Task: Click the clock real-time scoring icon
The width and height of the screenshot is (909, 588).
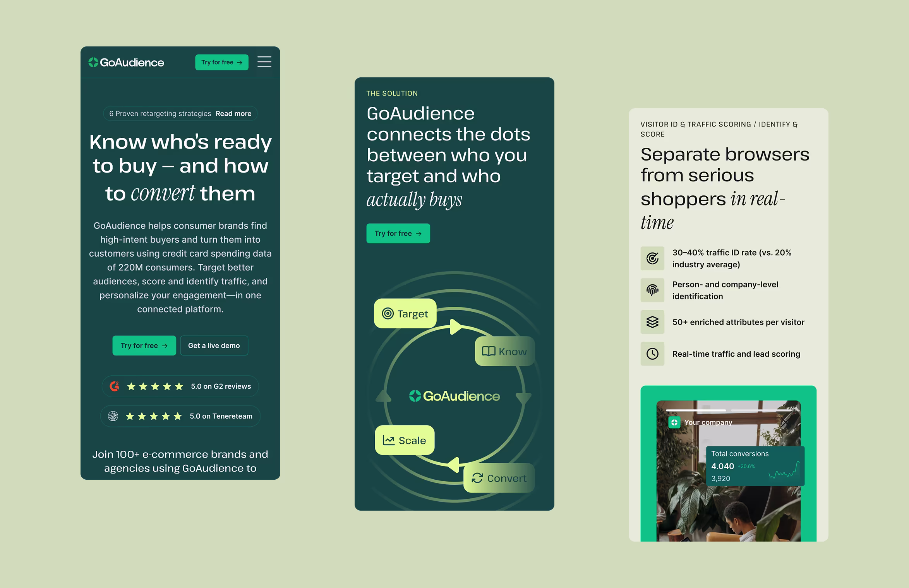Action: [x=652, y=354]
